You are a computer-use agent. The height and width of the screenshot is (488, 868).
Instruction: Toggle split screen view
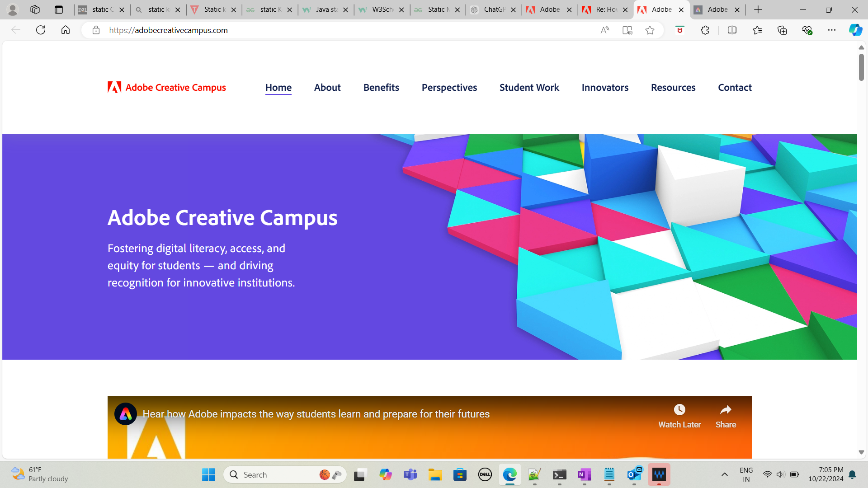point(732,30)
